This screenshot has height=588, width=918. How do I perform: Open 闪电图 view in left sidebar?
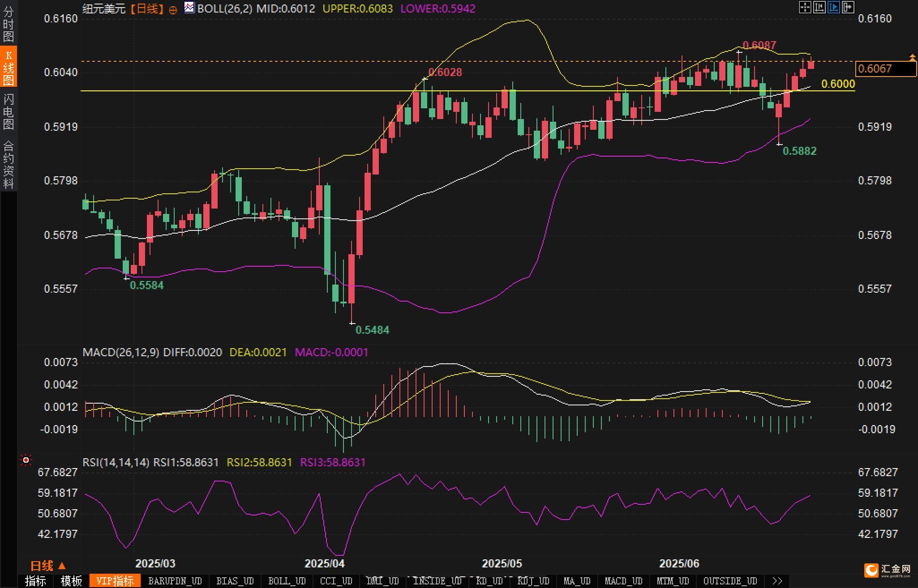(9, 111)
